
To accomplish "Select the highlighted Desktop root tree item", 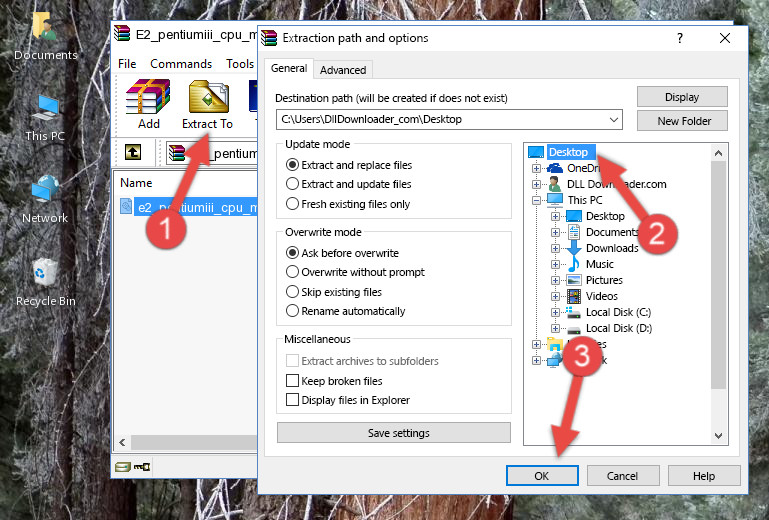I will coord(571,152).
